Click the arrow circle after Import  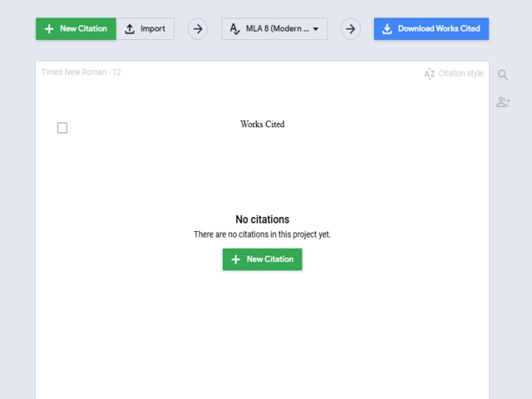198,29
